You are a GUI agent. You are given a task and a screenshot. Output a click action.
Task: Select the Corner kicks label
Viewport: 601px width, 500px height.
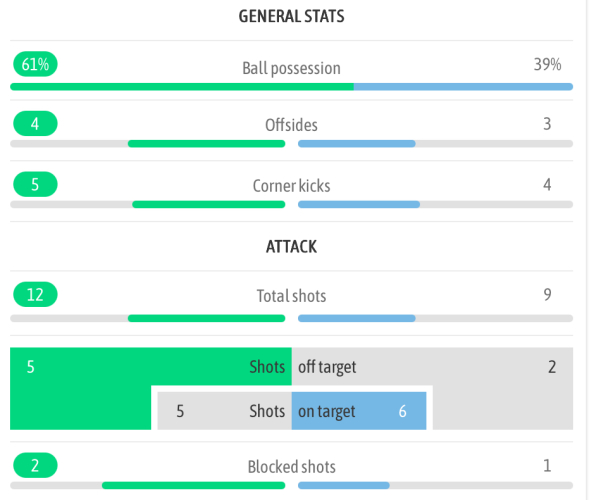[291, 186]
